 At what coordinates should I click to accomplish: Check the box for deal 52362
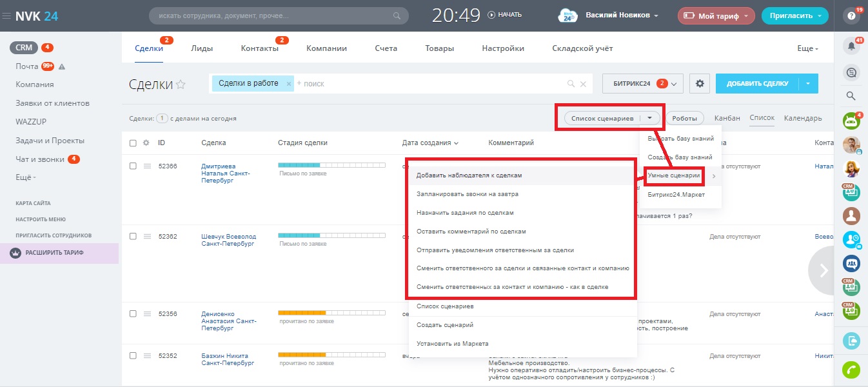click(133, 237)
